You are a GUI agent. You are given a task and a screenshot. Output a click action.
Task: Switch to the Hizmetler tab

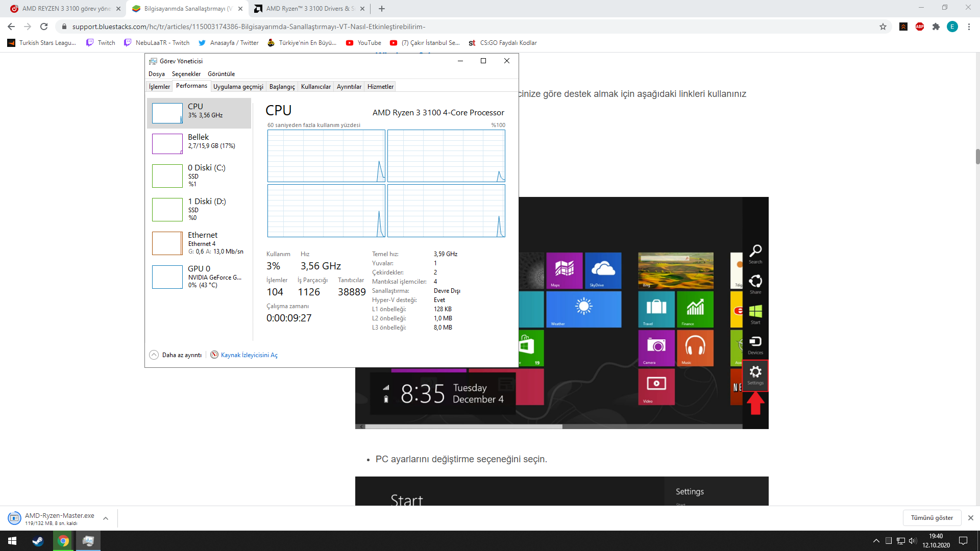coord(381,87)
